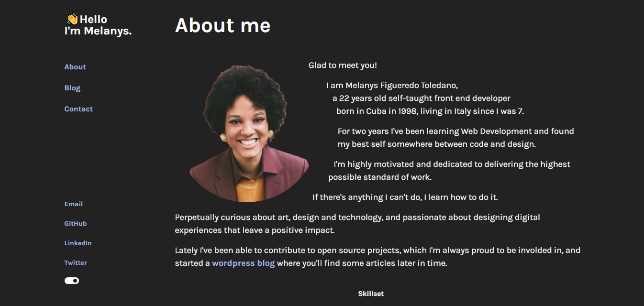Click the 'Skillset' section label

(x=370, y=294)
